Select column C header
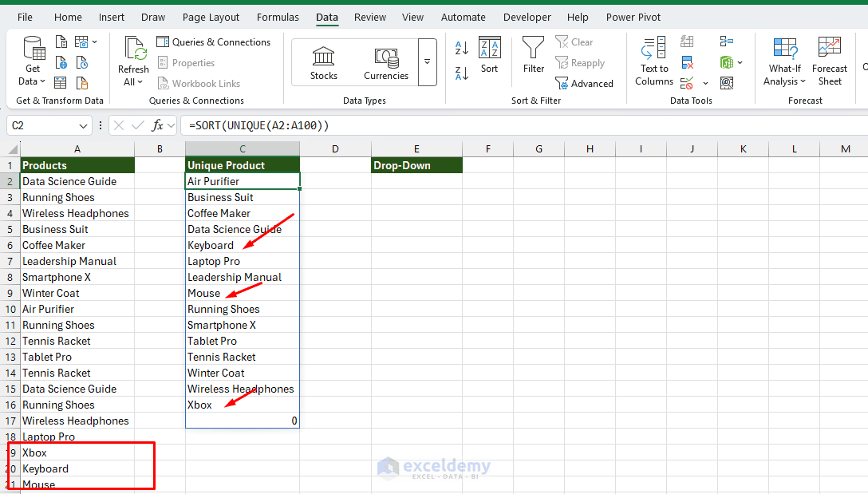868x494 pixels. pyautogui.click(x=243, y=149)
